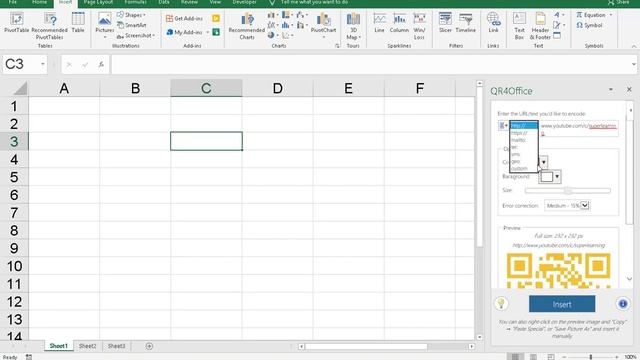Adjust the QR Size slider
Viewport: 640px width, 360px height.
pos(568,191)
